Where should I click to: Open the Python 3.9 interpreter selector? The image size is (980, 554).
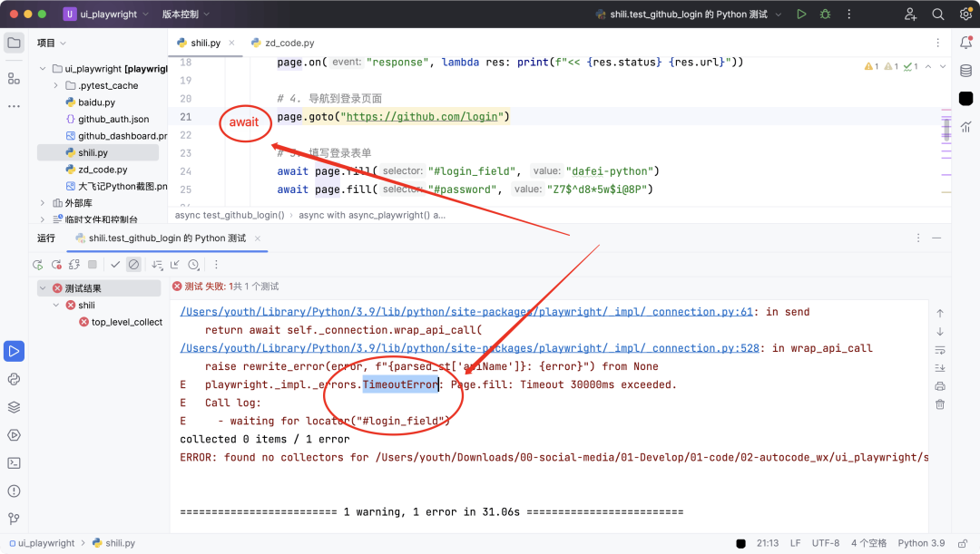(921, 543)
